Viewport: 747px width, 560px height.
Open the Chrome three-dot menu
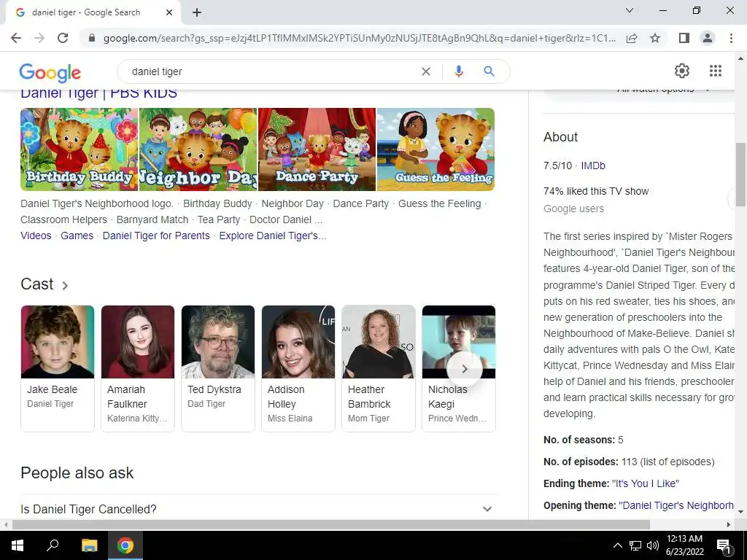(731, 38)
